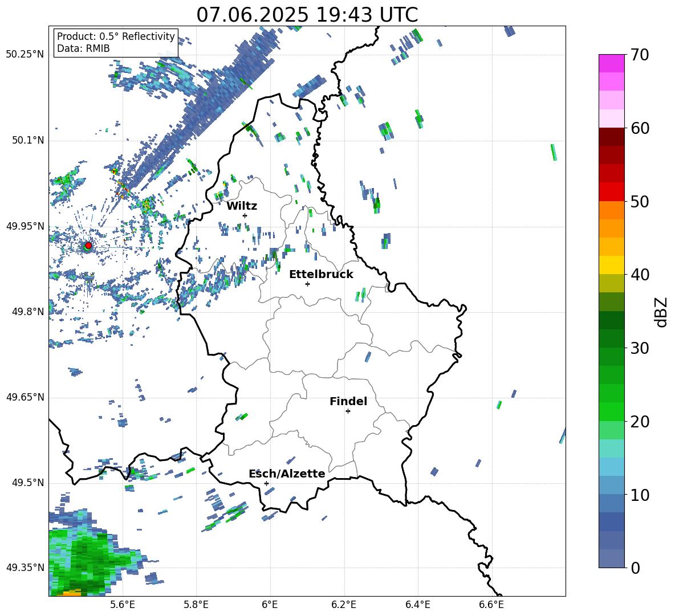Click colorbar tick label 10
Viewport: 675px width, 616px height.
tap(640, 495)
